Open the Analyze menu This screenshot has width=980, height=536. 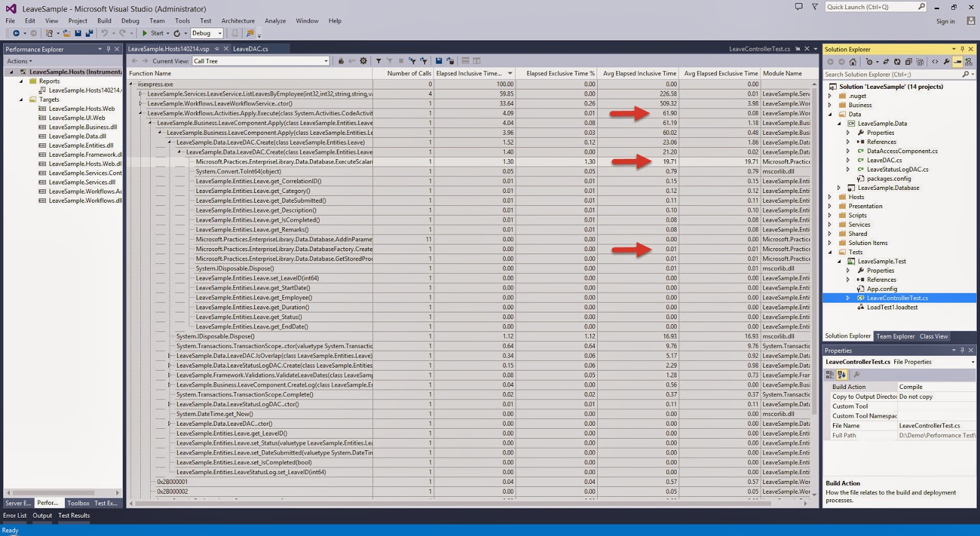(275, 21)
